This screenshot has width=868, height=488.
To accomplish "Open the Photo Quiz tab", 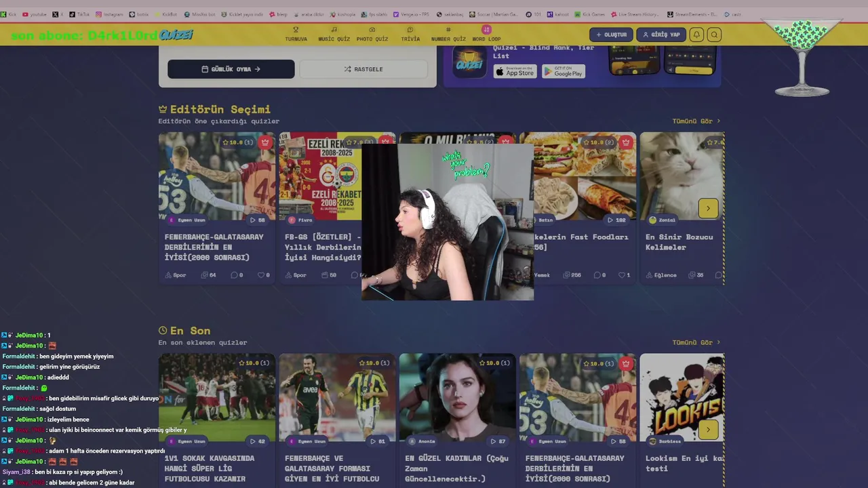I will [372, 34].
